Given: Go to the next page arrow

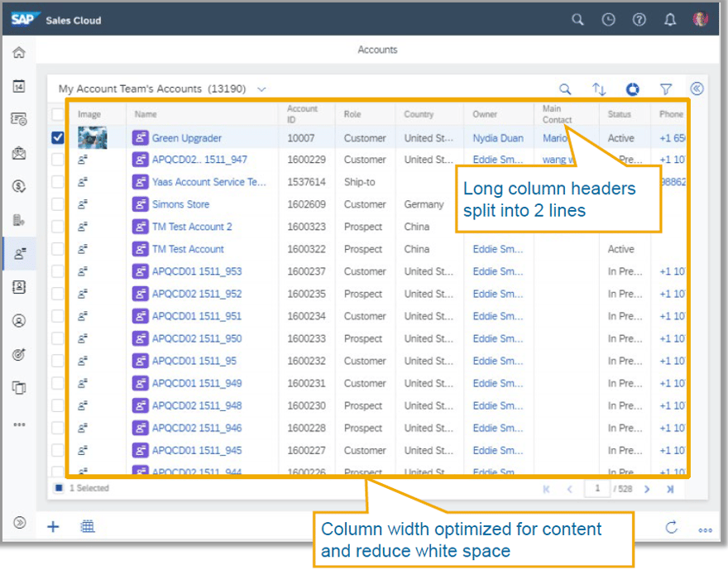Looking at the screenshot, I should pyautogui.click(x=647, y=489).
